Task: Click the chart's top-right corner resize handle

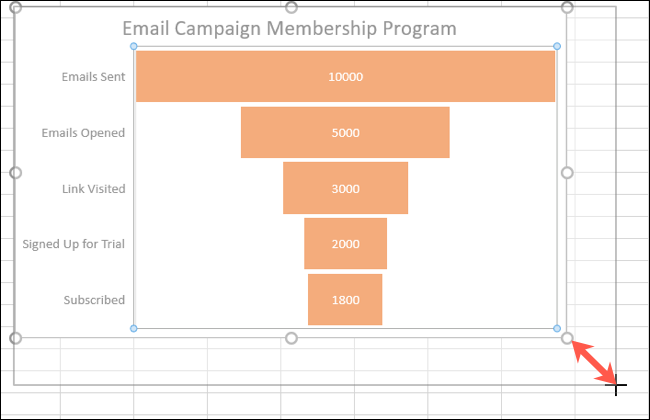Action: [567, 8]
